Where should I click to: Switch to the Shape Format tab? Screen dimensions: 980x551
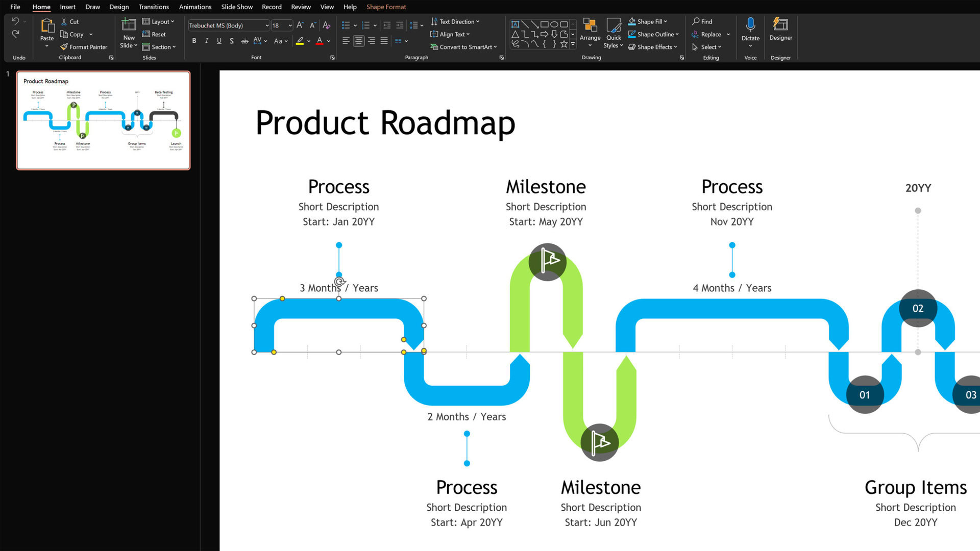[386, 7]
